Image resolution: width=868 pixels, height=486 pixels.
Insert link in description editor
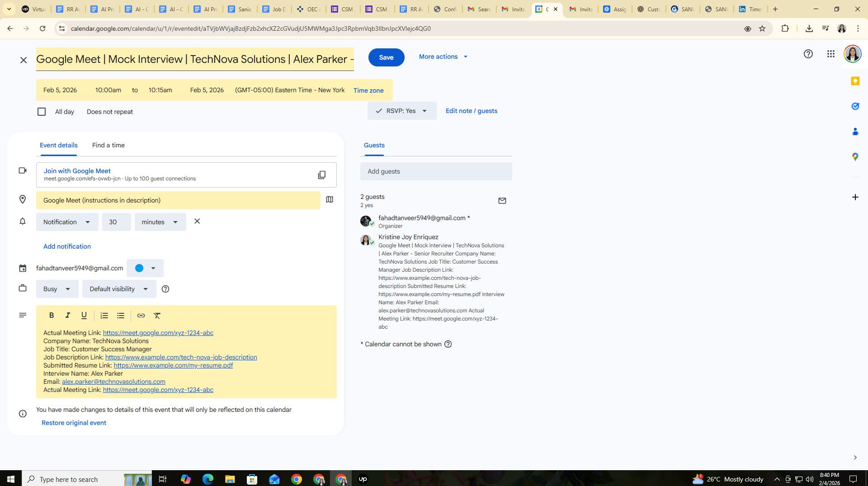[141, 316]
